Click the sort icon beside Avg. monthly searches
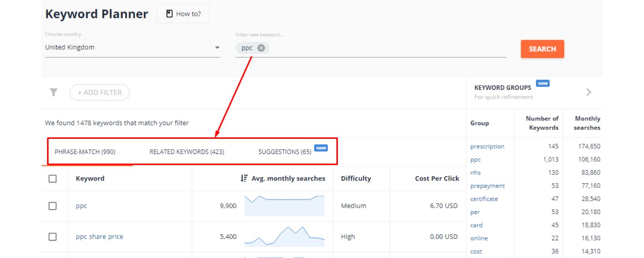 click(x=244, y=178)
